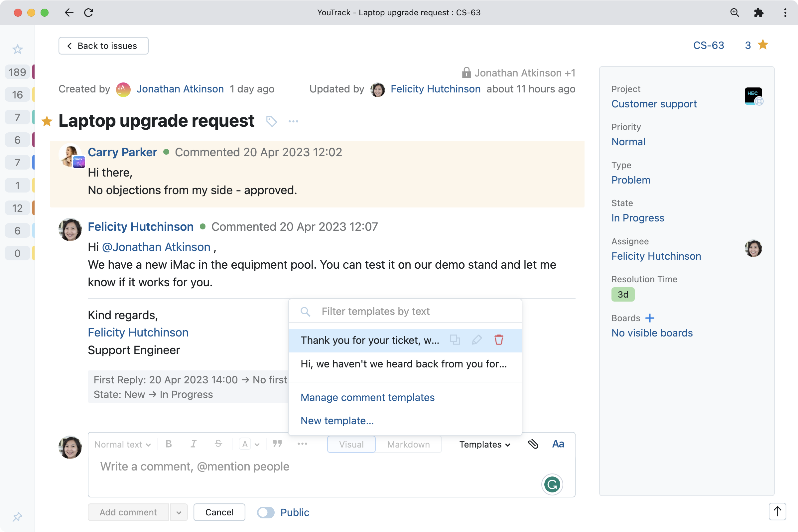Viewport: 798px width, 532px height.
Task: Open the text color dropdown
Action: 249,445
